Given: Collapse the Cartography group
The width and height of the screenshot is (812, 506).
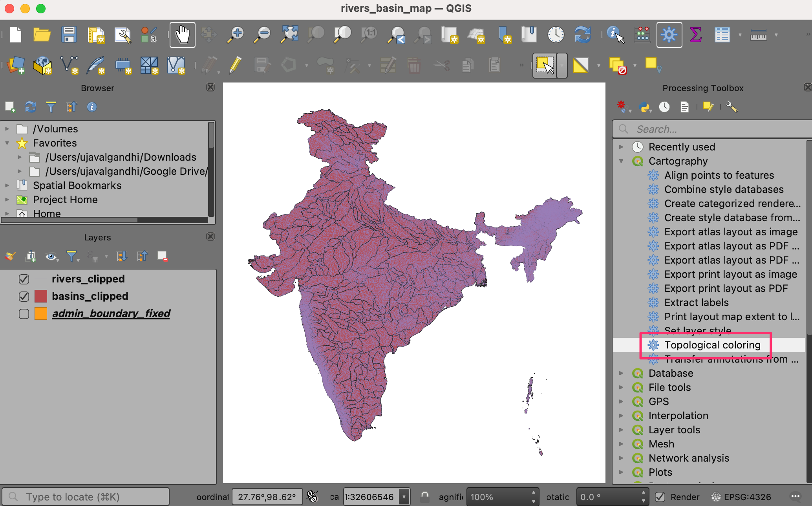Looking at the screenshot, I should click(x=621, y=161).
